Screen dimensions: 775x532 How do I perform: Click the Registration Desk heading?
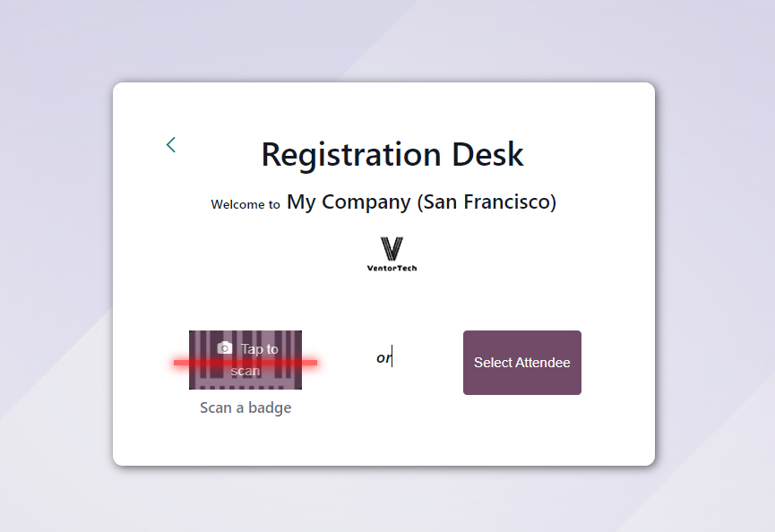click(392, 155)
